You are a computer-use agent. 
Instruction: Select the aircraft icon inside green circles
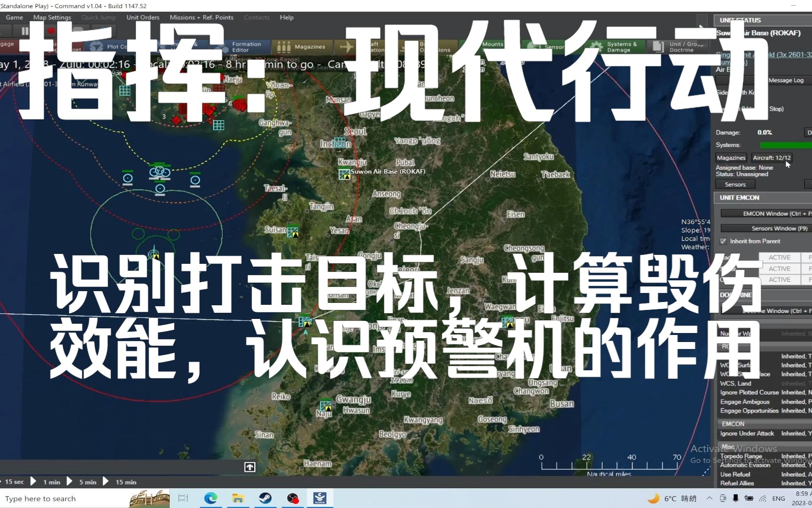click(x=154, y=254)
